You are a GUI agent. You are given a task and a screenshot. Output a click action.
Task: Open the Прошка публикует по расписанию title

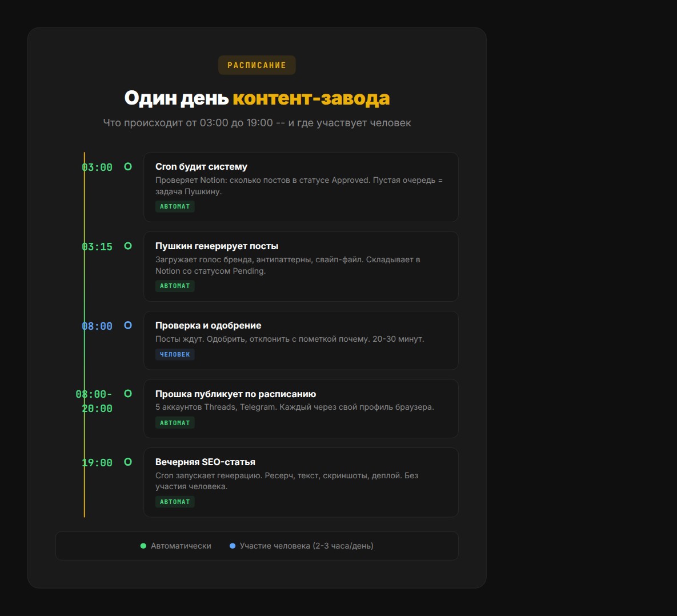235,394
